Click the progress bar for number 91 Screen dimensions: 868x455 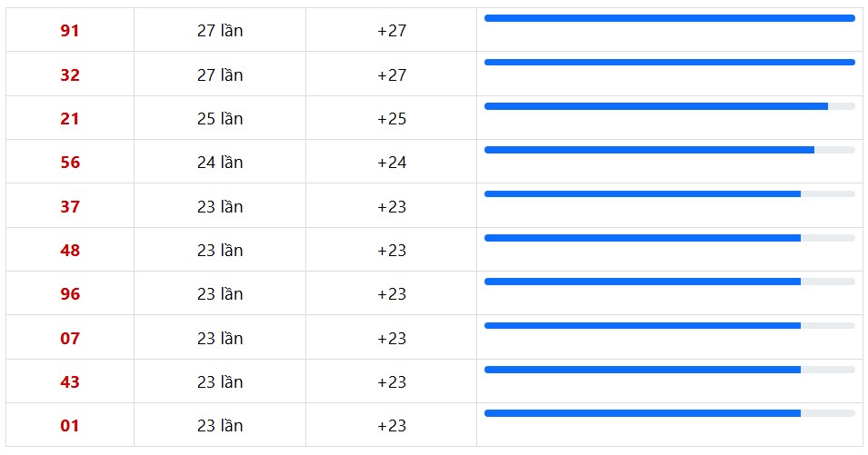(670, 18)
